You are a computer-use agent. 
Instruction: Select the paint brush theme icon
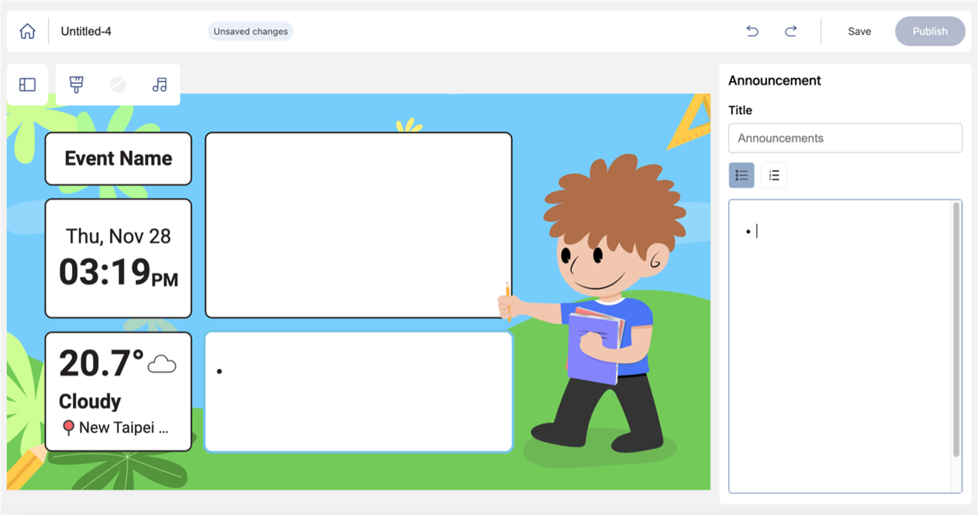76,85
